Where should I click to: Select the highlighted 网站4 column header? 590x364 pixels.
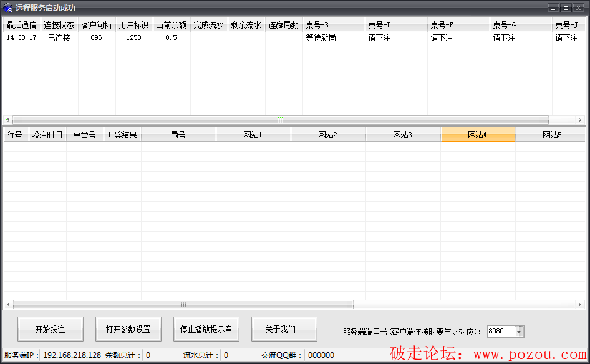click(x=478, y=135)
